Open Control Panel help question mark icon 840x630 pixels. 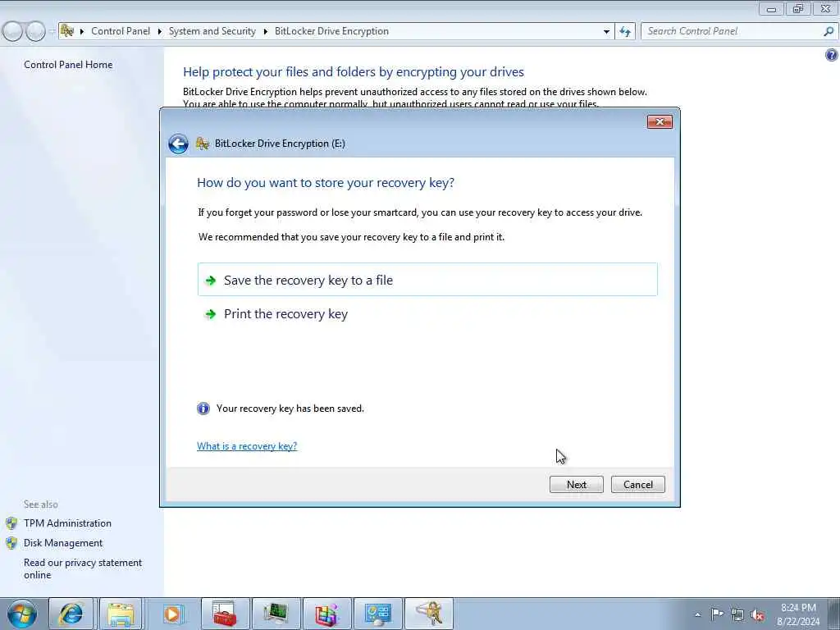tap(832, 55)
